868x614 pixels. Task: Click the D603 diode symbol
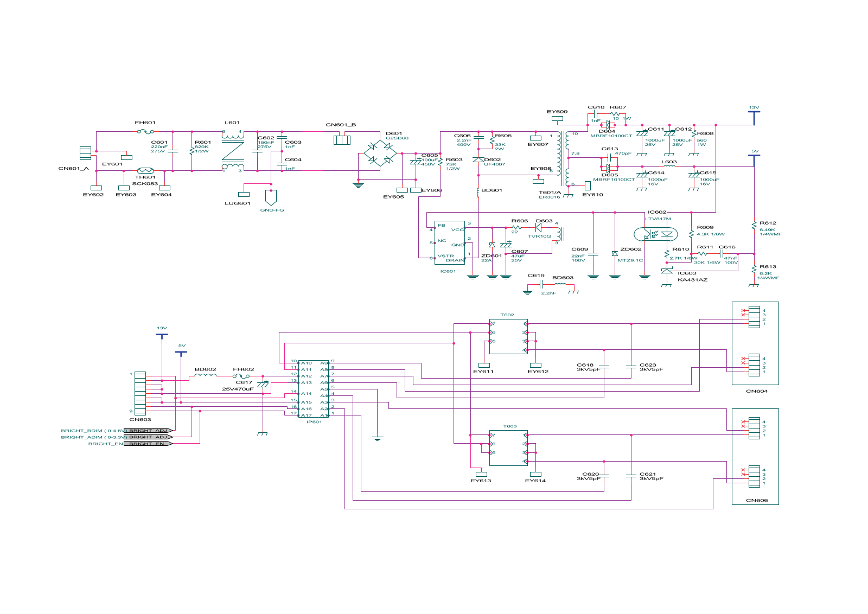click(x=538, y=228)
